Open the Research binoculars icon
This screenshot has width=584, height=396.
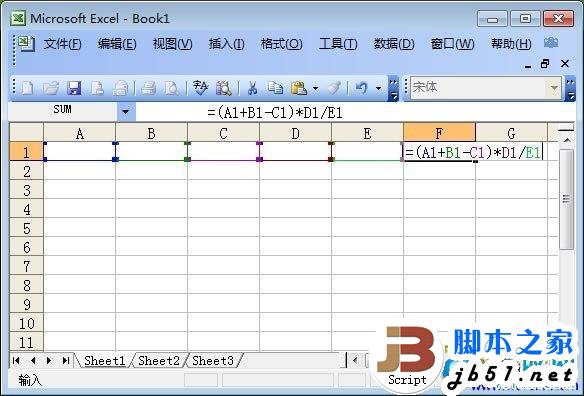[224, 88]
